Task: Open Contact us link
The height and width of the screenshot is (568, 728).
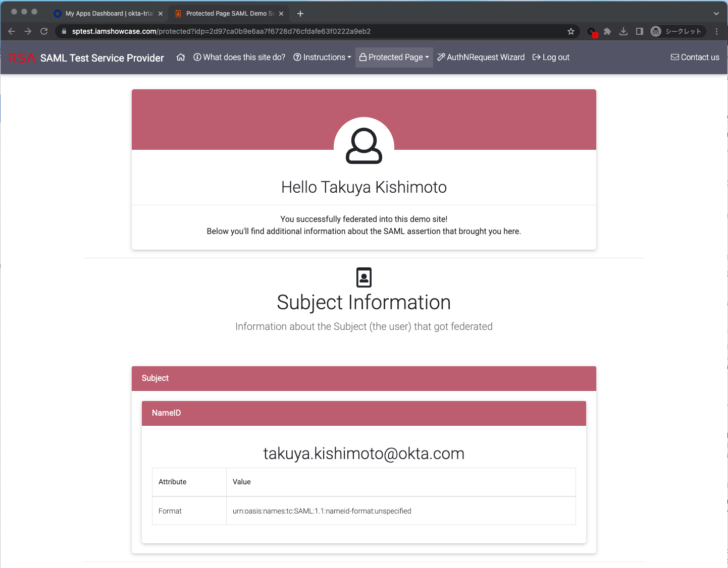Action: tap(695, 57)
